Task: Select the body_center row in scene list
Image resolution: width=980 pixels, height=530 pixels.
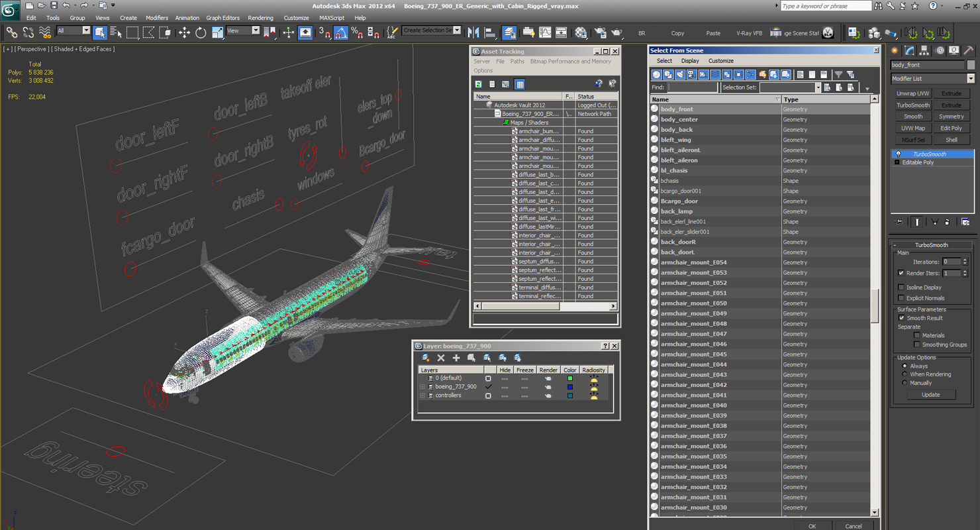Action: coord(761,119)
